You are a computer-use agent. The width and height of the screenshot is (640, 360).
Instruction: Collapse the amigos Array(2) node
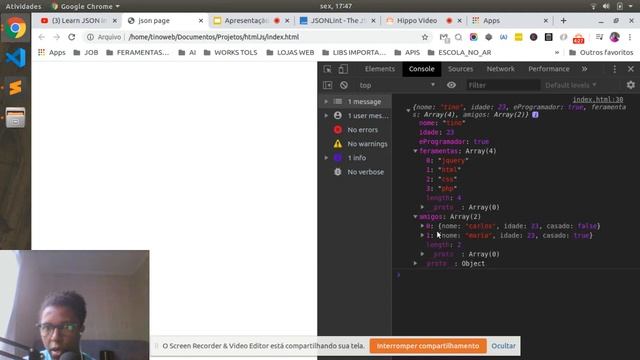coord(415,217)
